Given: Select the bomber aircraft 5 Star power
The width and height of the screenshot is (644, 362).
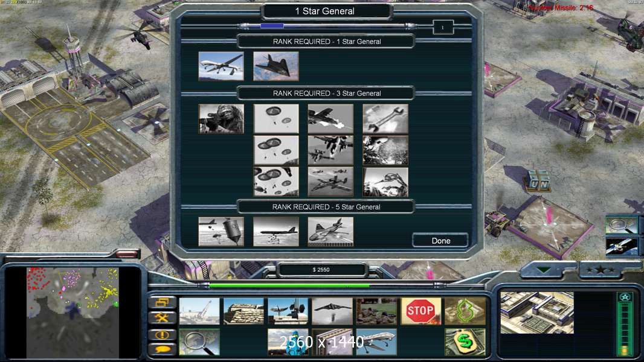Looking at the screenshot, I should click(x=276, y=232).
